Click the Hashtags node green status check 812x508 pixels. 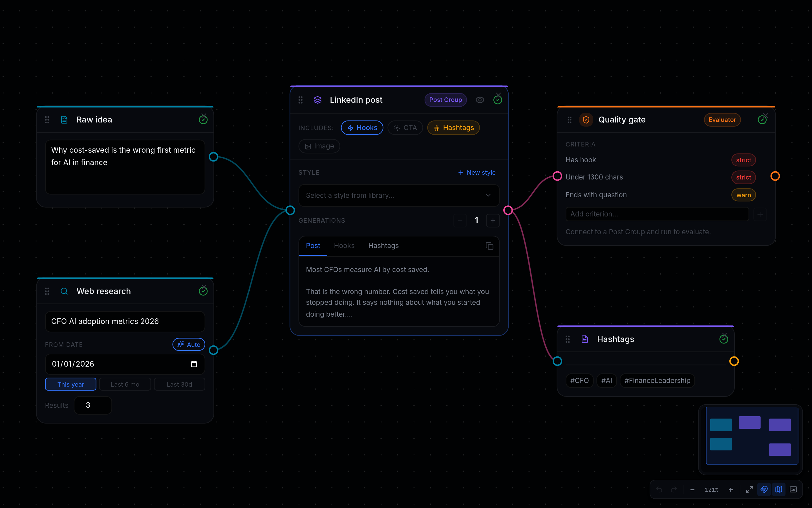(724, 339)
